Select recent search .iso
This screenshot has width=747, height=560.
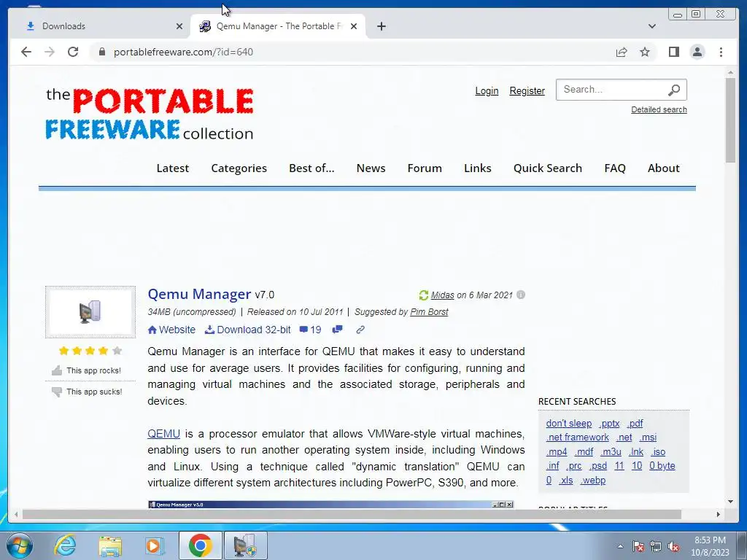pyautogui.click(x=658, y=452)
